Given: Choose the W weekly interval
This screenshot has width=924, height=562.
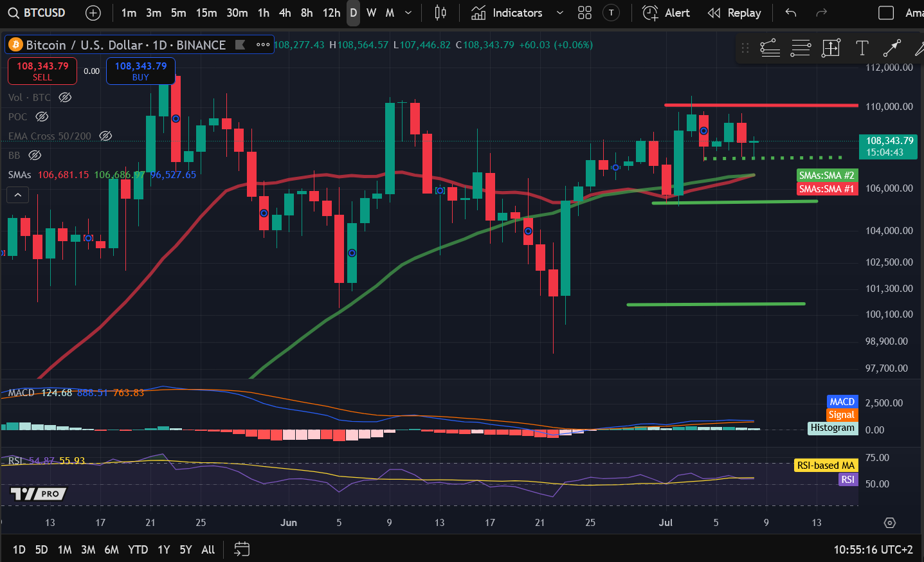Looking at the screenshot, I should (372, 13).
